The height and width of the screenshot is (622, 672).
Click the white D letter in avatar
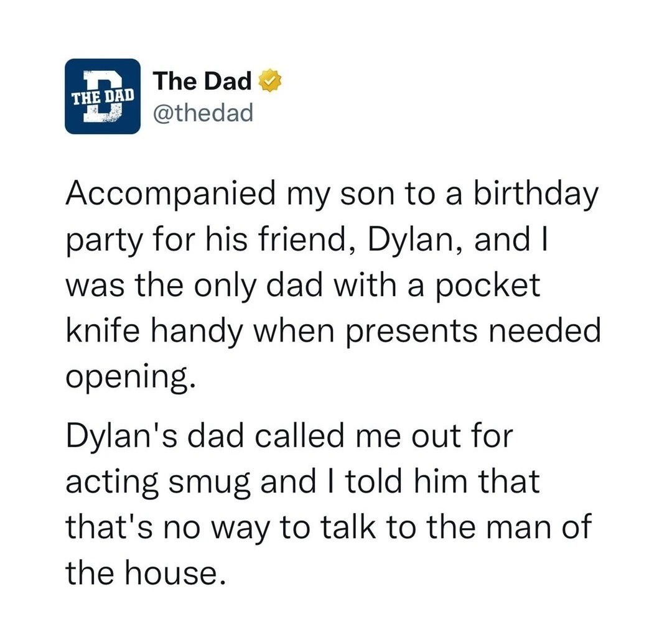click(x=103, y=97)
